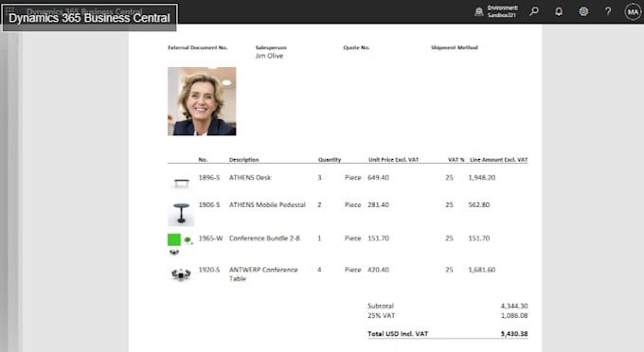The image size is (644, 352).
Task: Click the Conference Bundle 2-8 description
Action: pos(264,238)
